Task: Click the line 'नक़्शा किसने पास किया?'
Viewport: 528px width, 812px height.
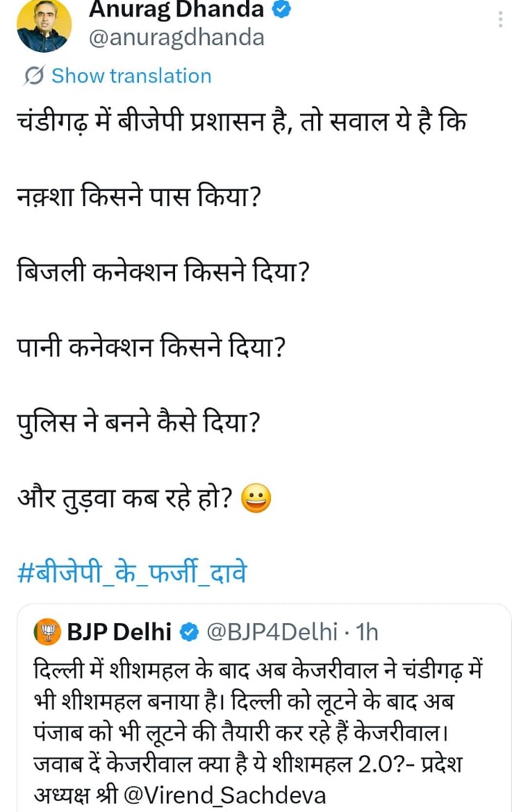Action: pyautogui.click(x=137, y=198)
